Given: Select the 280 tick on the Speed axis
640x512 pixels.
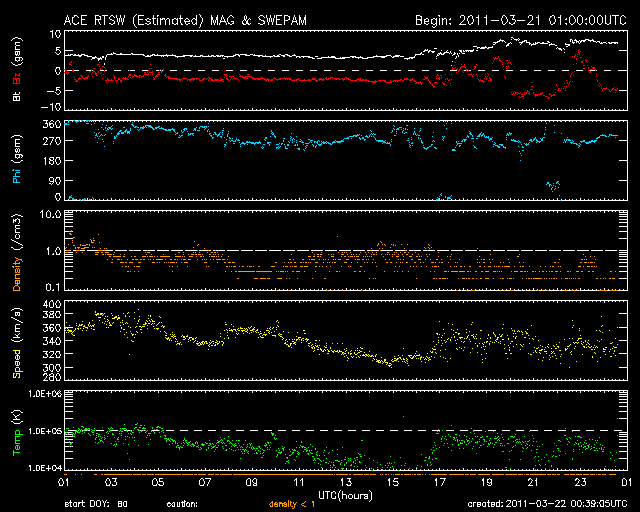Looking at the screenshot, I should [x=52, y=376].
